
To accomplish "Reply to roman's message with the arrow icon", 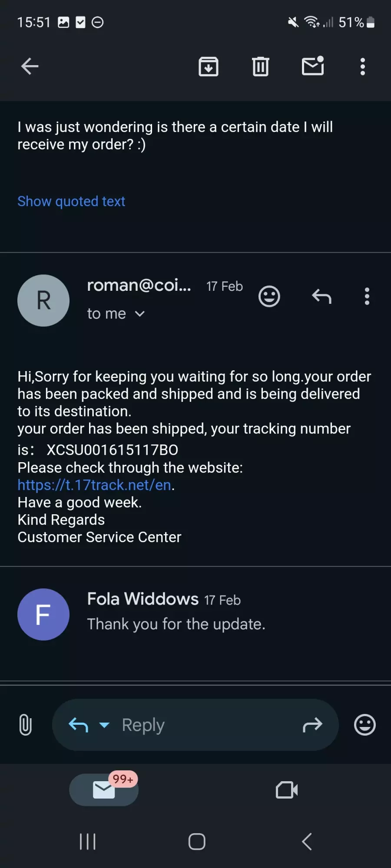I will point(321,296).
